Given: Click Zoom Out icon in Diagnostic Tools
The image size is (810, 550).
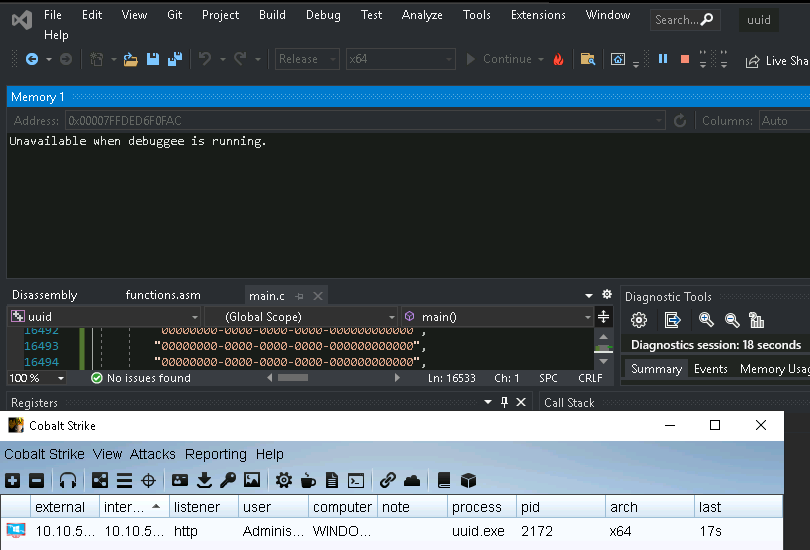Looking at the screenshot, I should (x=732, y=320).
